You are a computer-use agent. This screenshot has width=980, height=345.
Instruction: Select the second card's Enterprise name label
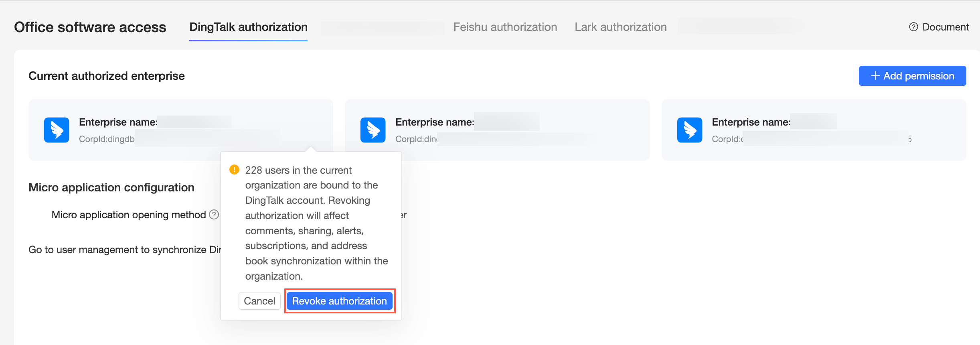(x=434, y=122)
